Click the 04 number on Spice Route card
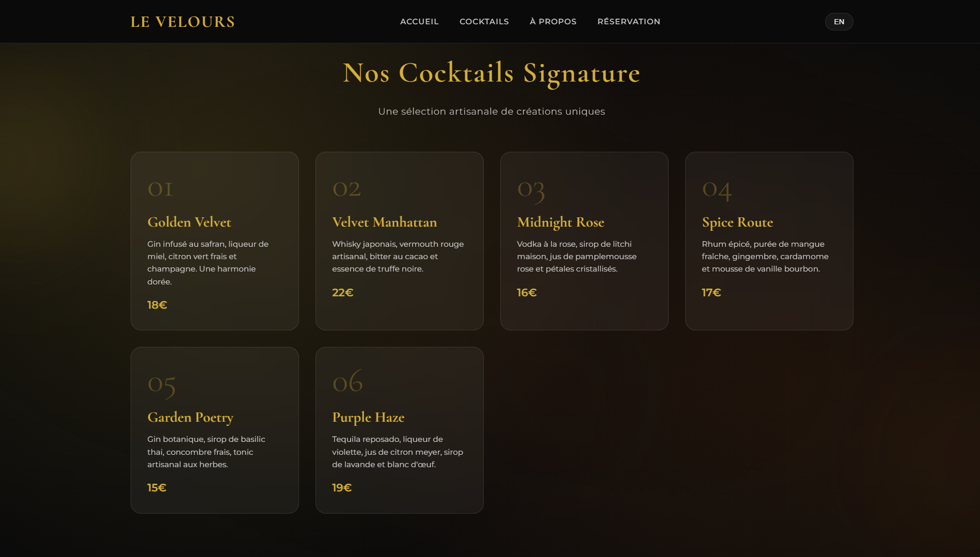980x557 pixels. click(717, 189)
